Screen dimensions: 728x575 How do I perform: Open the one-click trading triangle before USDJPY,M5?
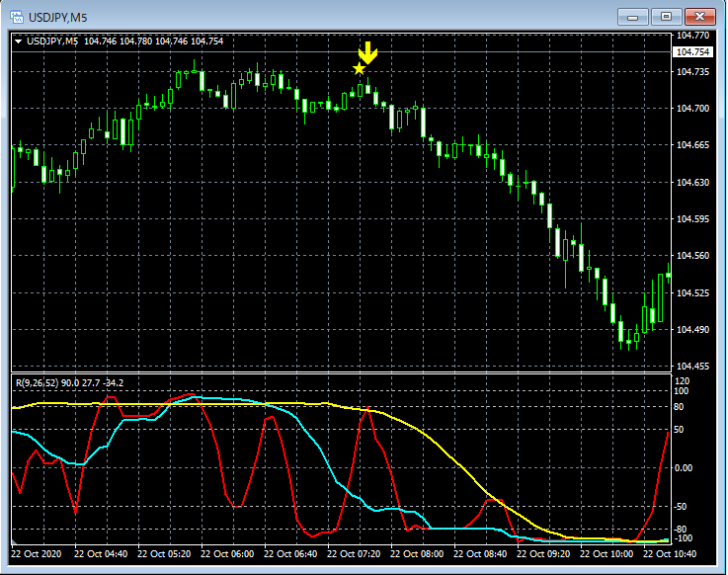[18, 41]
